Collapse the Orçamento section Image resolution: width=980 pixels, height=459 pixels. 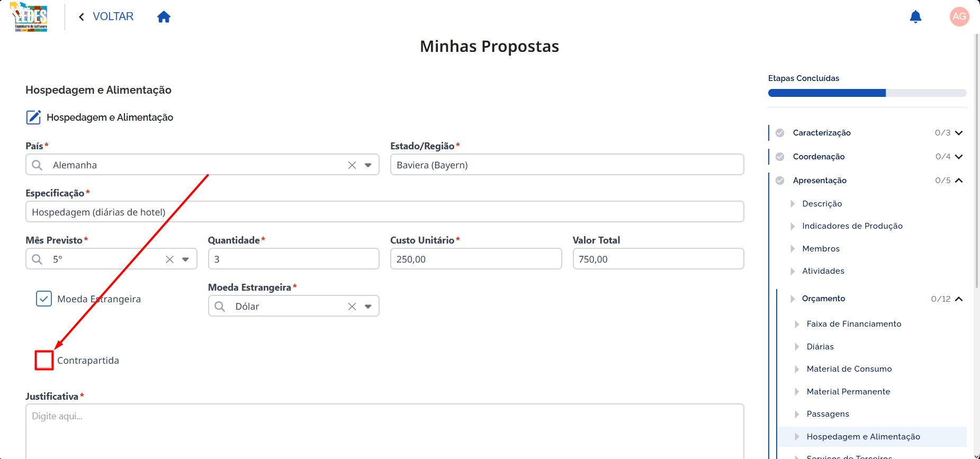tap(959, 299)
